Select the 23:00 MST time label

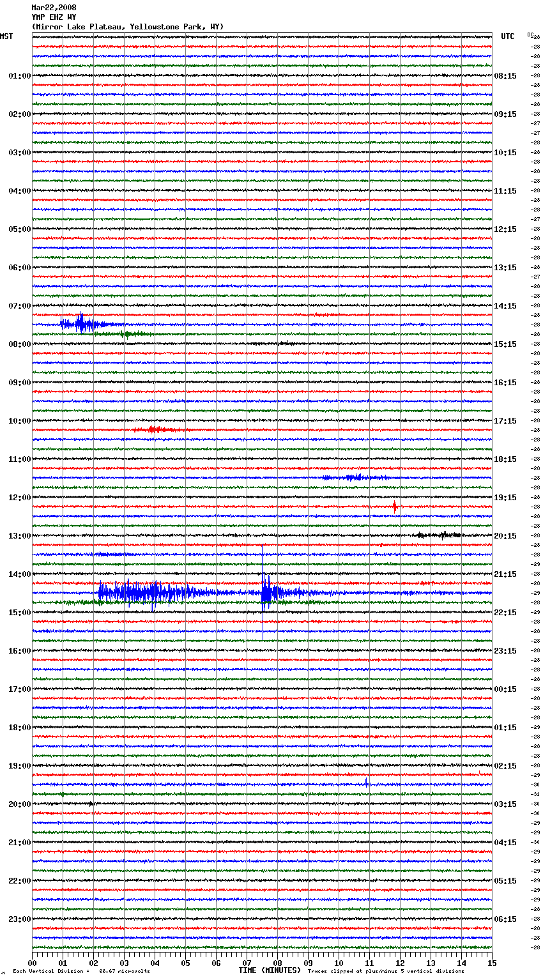point(19,919)
